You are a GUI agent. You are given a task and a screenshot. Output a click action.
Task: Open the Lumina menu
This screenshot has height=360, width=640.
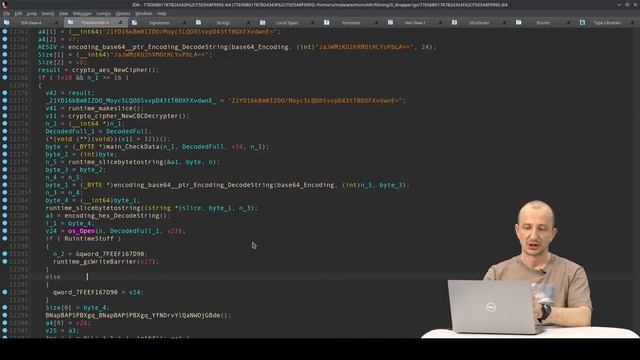click(104, 13)
